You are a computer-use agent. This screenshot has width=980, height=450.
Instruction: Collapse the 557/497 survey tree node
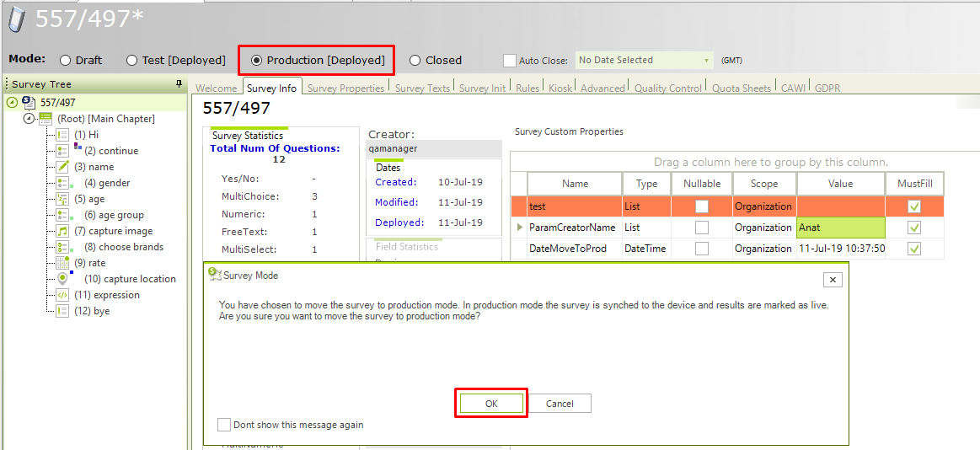pos(12,103)
